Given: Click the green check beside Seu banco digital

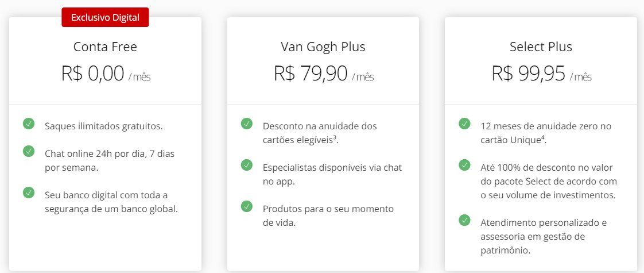Looking at the screenshot, I should point(29,193).
